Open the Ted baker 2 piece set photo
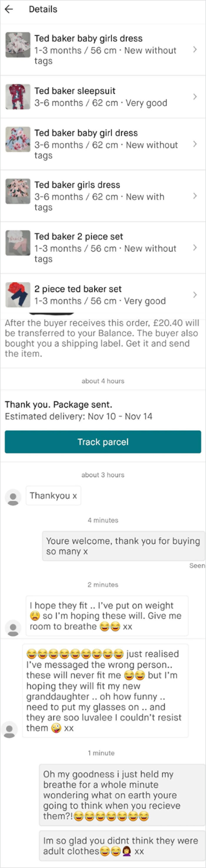Viewport: 206px width, 868px height. [x=18, y=243]
